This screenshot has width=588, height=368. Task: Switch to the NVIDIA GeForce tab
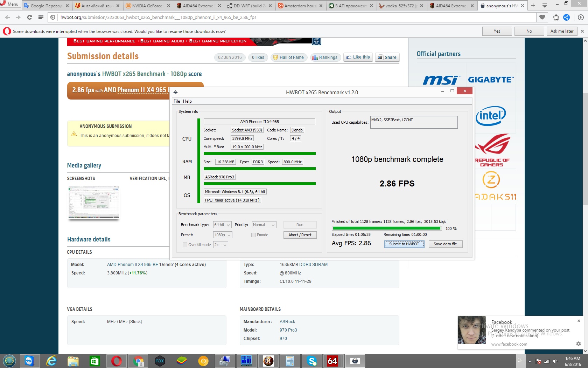(x=147, y=6)
